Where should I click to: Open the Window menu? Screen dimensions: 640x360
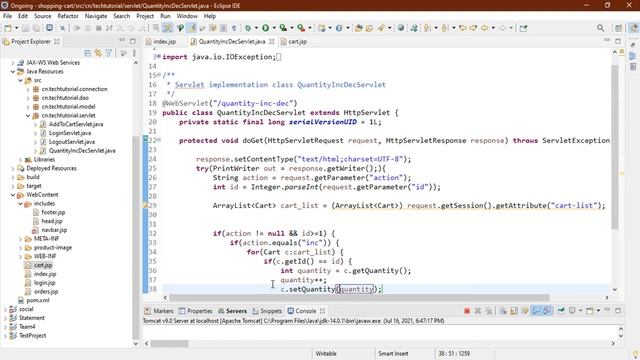pos(187,16)
